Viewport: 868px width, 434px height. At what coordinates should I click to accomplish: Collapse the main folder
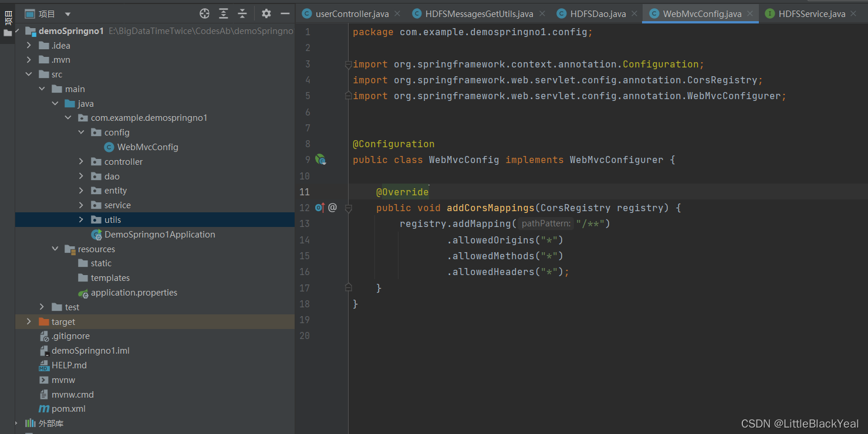click(42, 89)
